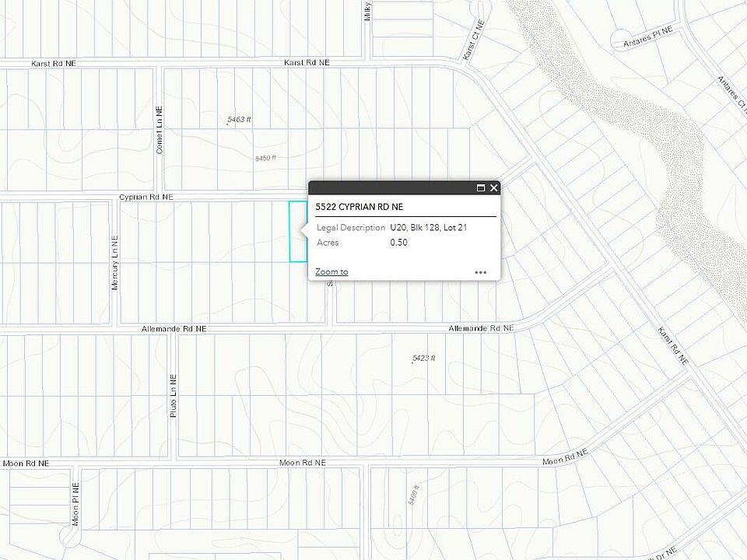Click the left-edge Moon Rd NE label
The height and width of the screenshot is (560, 747).
tap(26, 464)
